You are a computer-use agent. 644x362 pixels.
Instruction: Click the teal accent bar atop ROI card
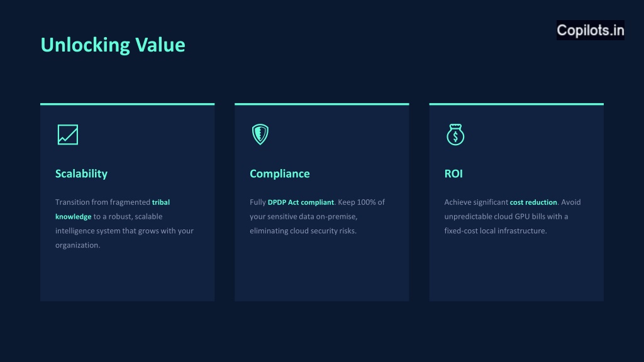click(x=516, y=104)
